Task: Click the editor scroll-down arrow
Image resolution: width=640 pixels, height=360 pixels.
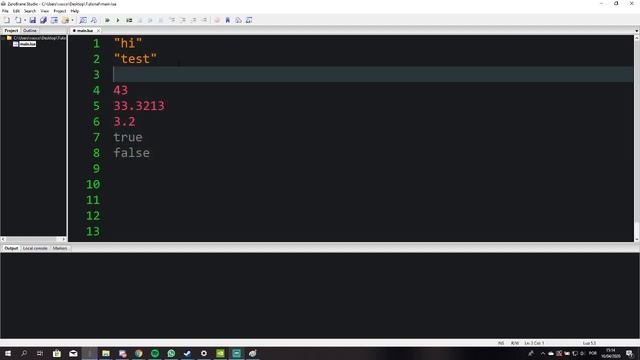Action: 636,239
